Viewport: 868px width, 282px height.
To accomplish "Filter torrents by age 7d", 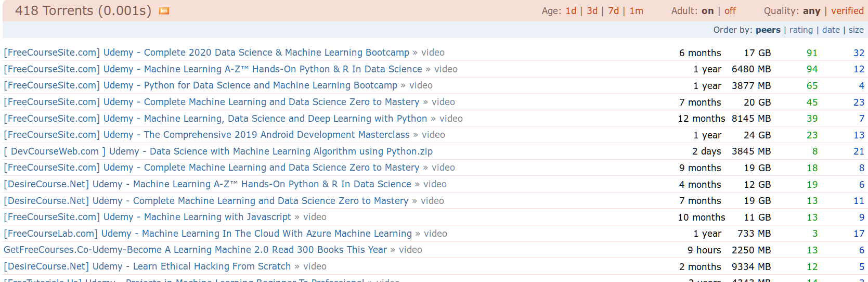I will coord(614,11).
